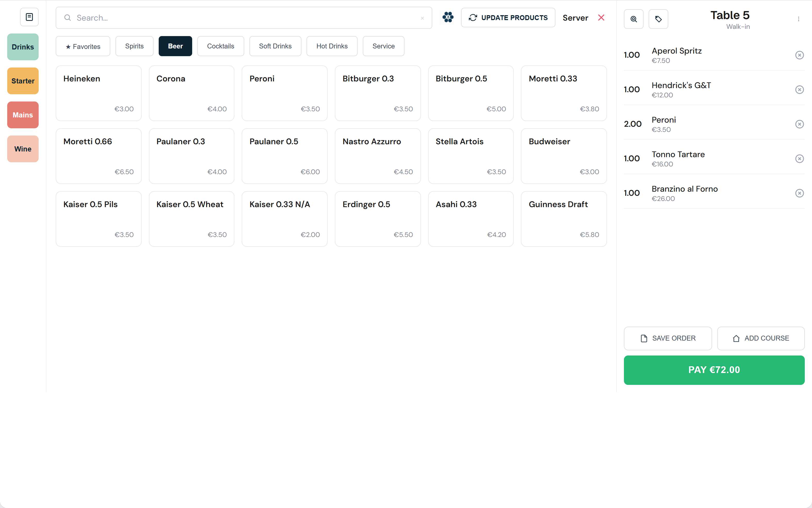
Task: Add Heineken to the order
Action: [98, 94]
